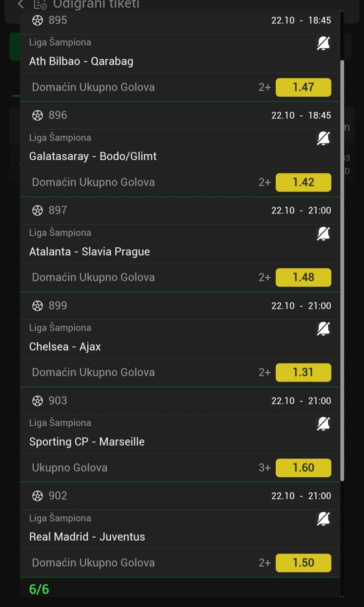The height and width of the screenshot is (607, 364).
Task: Select the 1.42 odds for Galatasaray
Action: [x=303, y=182]
